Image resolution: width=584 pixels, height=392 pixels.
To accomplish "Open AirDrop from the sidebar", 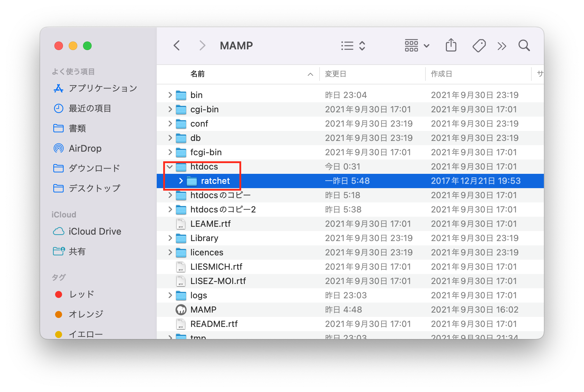I will pyautogui.click(x=85, y=148).
